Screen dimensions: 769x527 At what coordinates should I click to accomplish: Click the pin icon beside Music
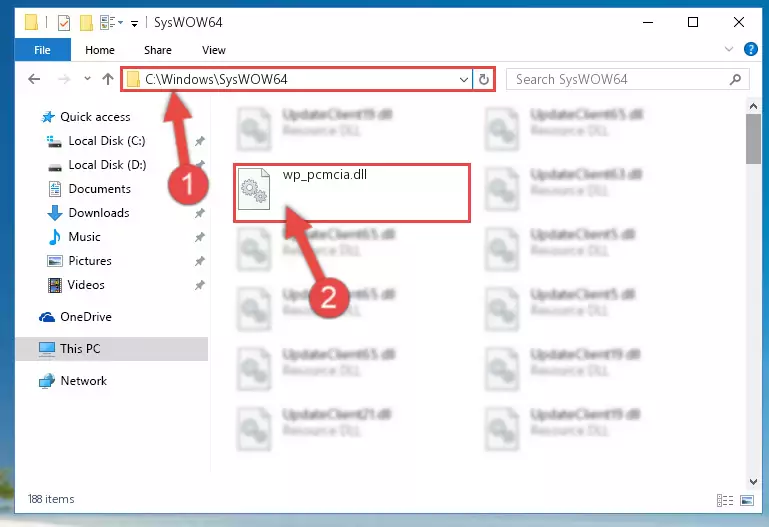point(200,237)
